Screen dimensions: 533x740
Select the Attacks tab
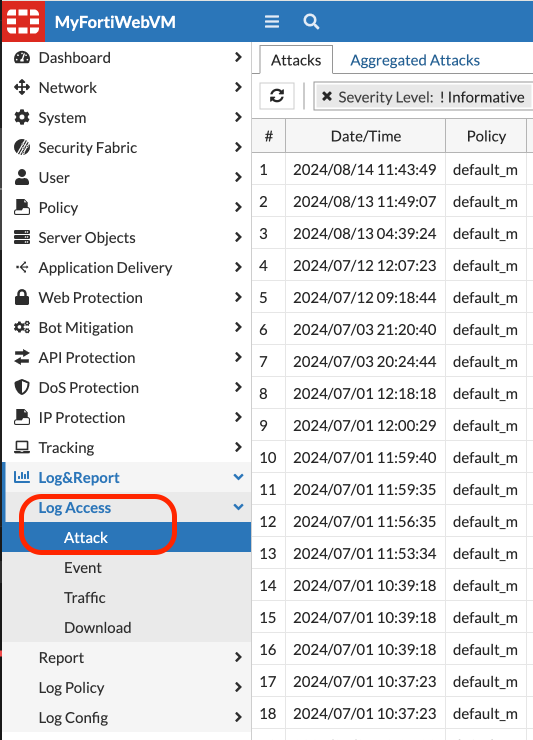pos(296,60)
